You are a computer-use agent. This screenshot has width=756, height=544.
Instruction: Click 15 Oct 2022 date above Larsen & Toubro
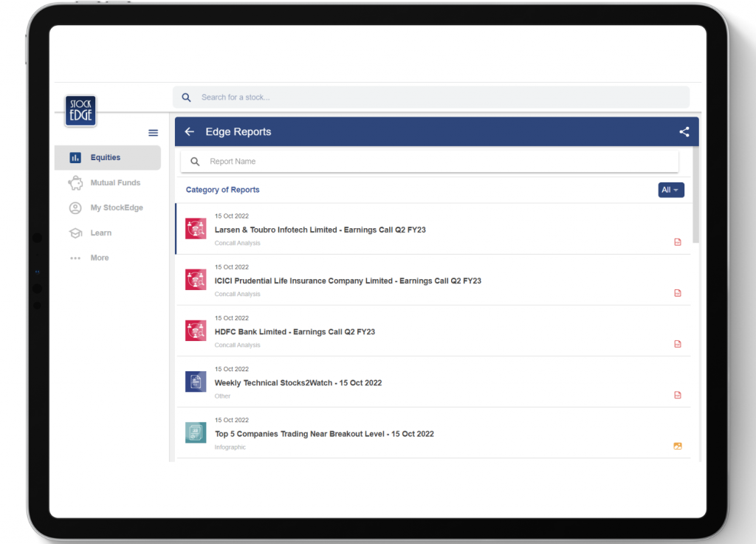pyautogui.click(x=231, y=216)
